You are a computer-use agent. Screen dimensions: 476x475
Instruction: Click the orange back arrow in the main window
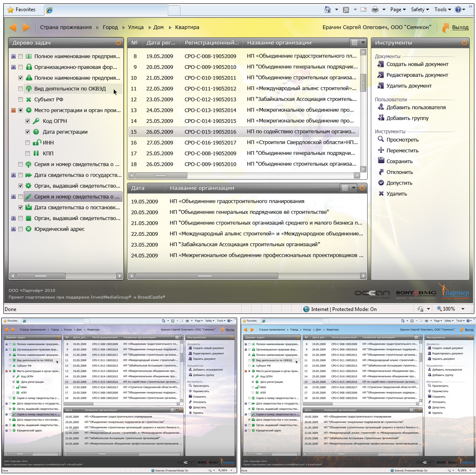13,27
